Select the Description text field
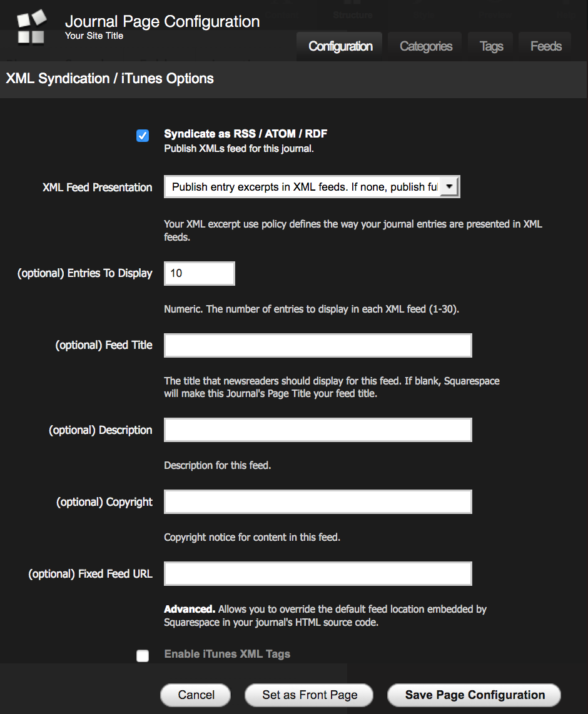This screenshot has width=588, height=714. point(318,430)
